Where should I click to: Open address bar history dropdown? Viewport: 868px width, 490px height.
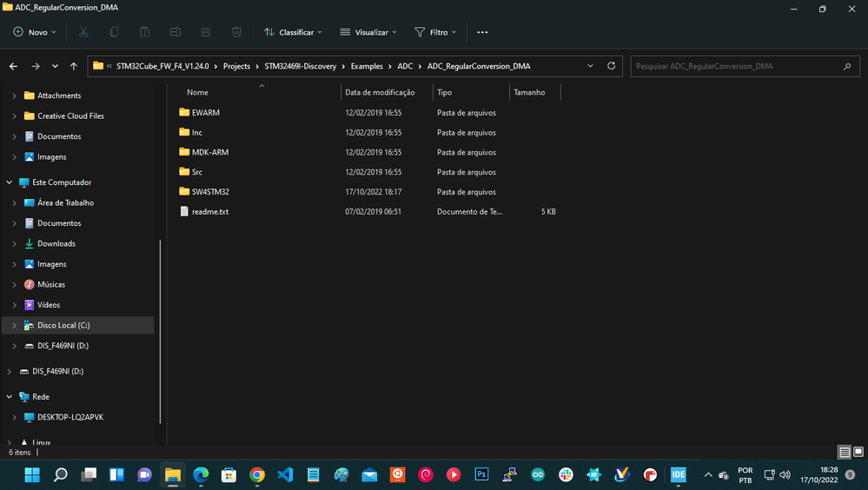(590, 66)
